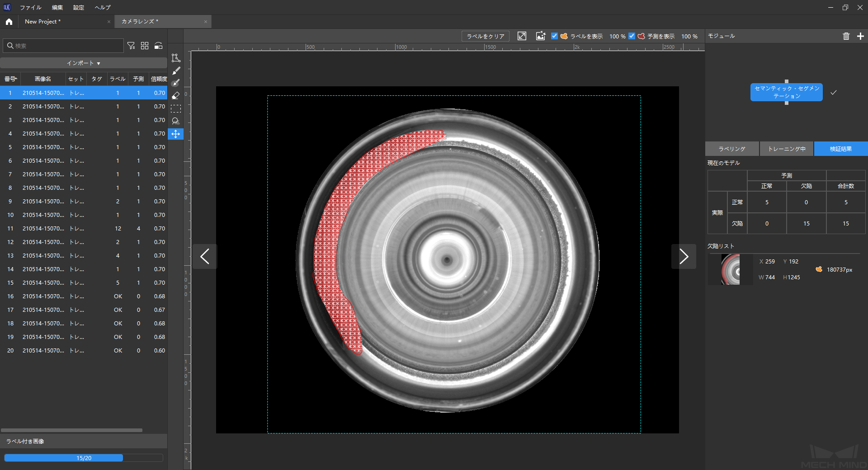Select image row number 2
868x470 pixels.
point(84,107)
